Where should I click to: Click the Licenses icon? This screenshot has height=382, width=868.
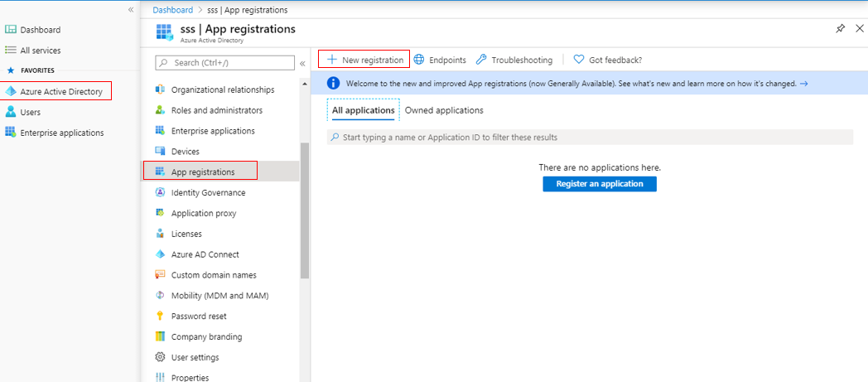click(x=161, y=234)
